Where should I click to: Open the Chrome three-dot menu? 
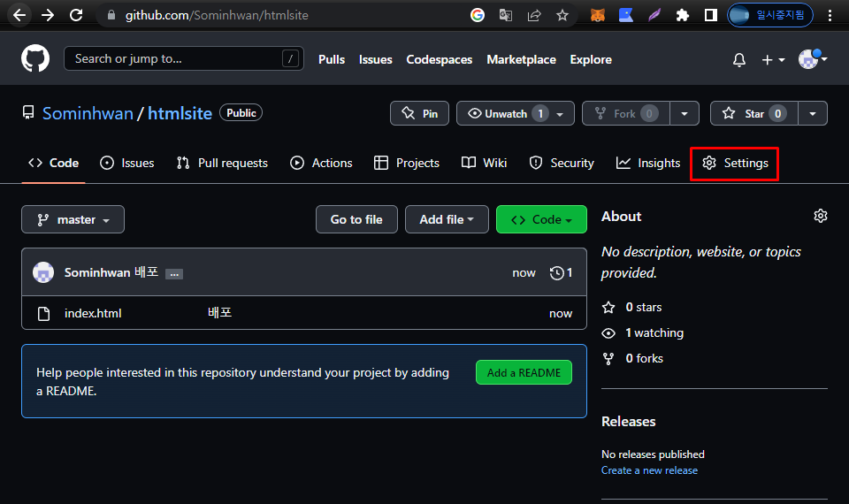coord(830,15)
